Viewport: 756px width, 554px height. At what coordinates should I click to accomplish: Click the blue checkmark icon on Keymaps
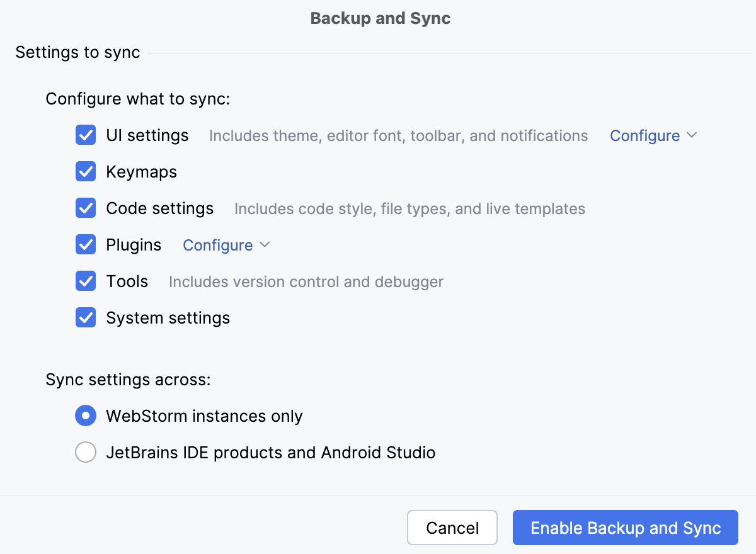[85, 171]
